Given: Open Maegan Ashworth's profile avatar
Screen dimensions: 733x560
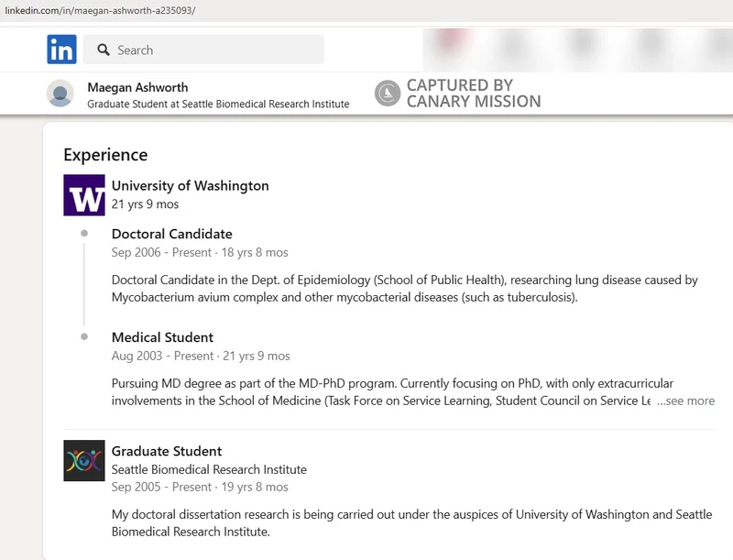Looking at the screenshot, I should 60,93.
